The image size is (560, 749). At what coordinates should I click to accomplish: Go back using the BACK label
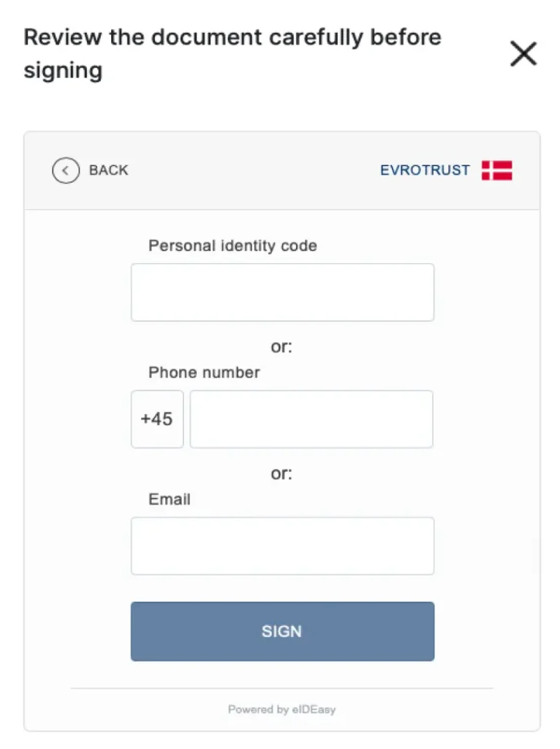108,170
